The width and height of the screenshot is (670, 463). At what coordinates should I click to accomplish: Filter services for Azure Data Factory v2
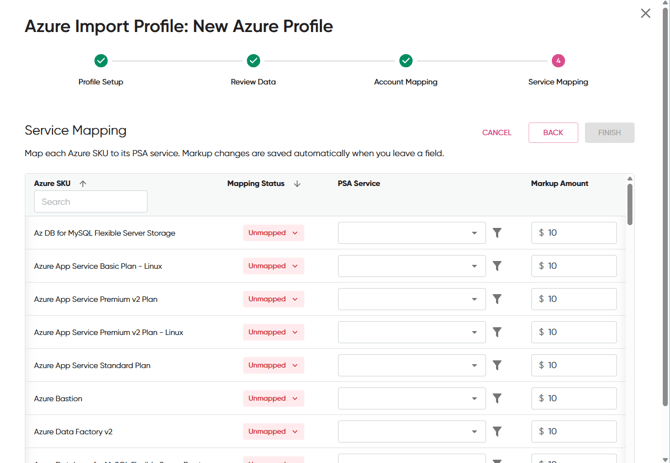(x=497, y=431)
